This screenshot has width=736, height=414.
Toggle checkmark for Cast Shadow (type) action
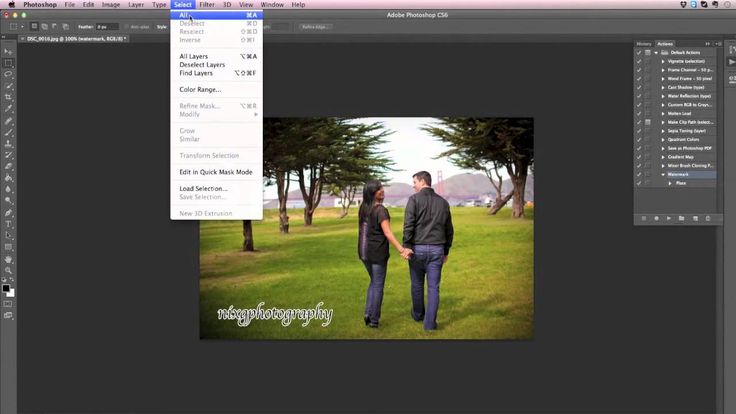(639, 87)
